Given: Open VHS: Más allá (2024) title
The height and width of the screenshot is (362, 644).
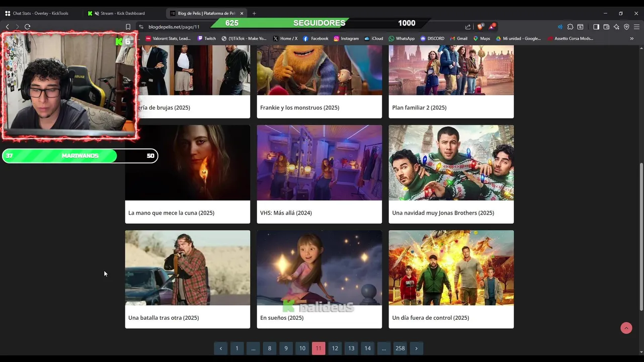Looking at the screenshot, I should [286, 213].
